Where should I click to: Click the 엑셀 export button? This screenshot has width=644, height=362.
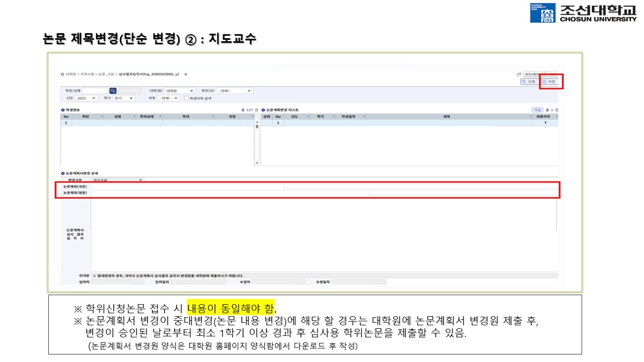point(537,110)
